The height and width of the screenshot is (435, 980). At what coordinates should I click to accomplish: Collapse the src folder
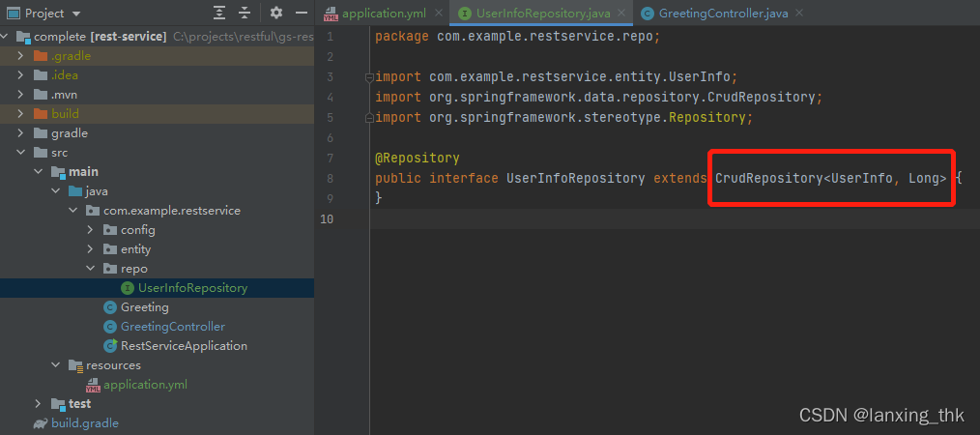(20, 153)
